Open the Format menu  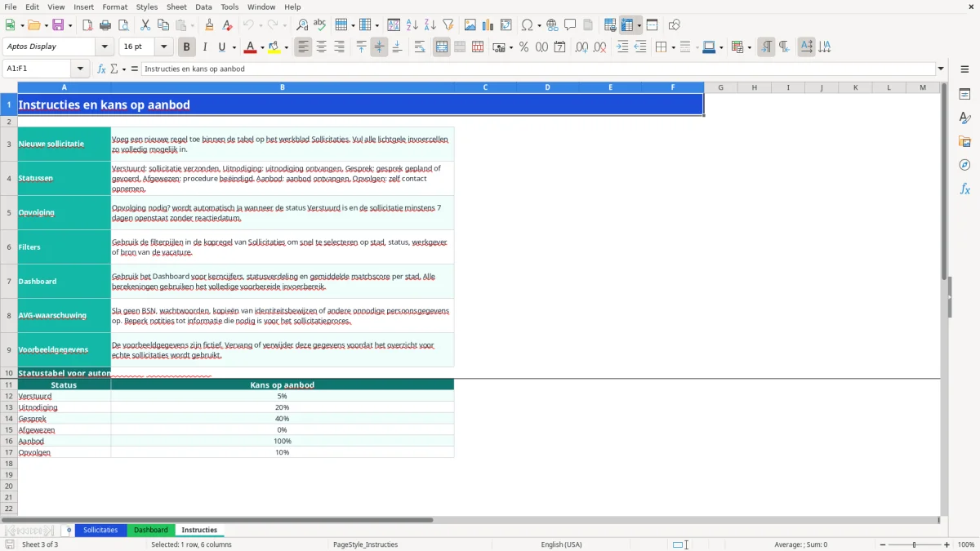[115, 7]
